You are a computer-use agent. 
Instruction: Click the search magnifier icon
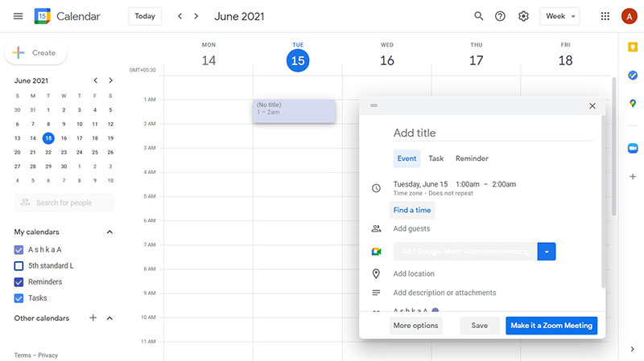click(x=479, y=16)
